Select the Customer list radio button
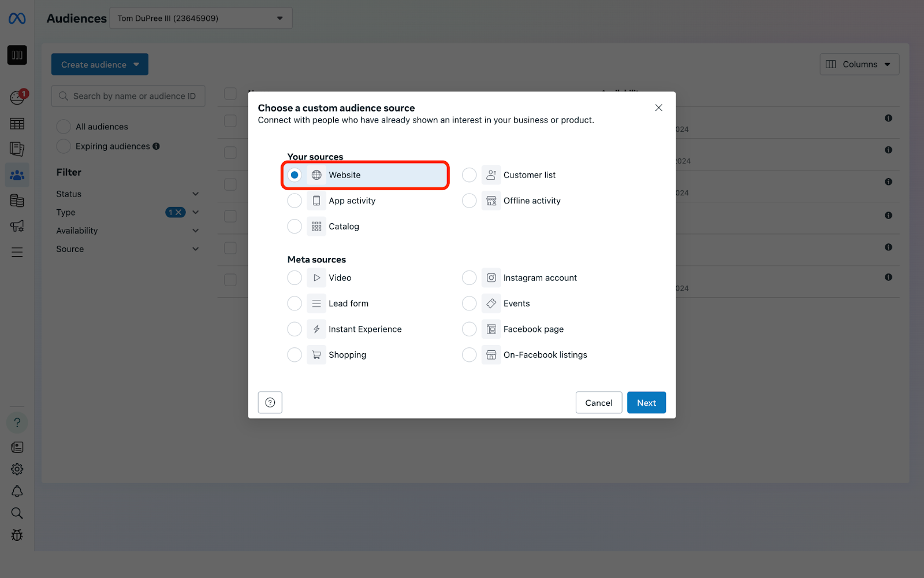The image size is (924, 578). coord(470,175)
